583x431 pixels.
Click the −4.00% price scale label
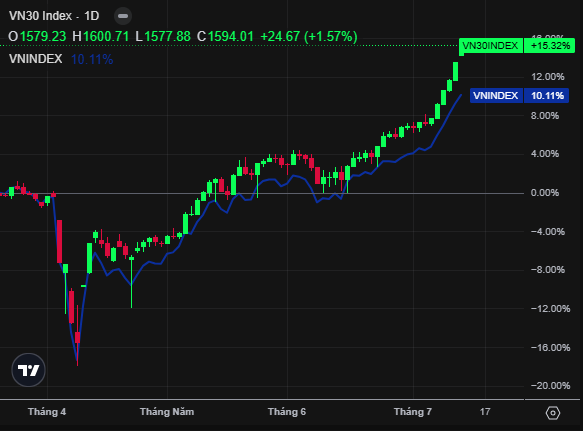coord(548,231)
